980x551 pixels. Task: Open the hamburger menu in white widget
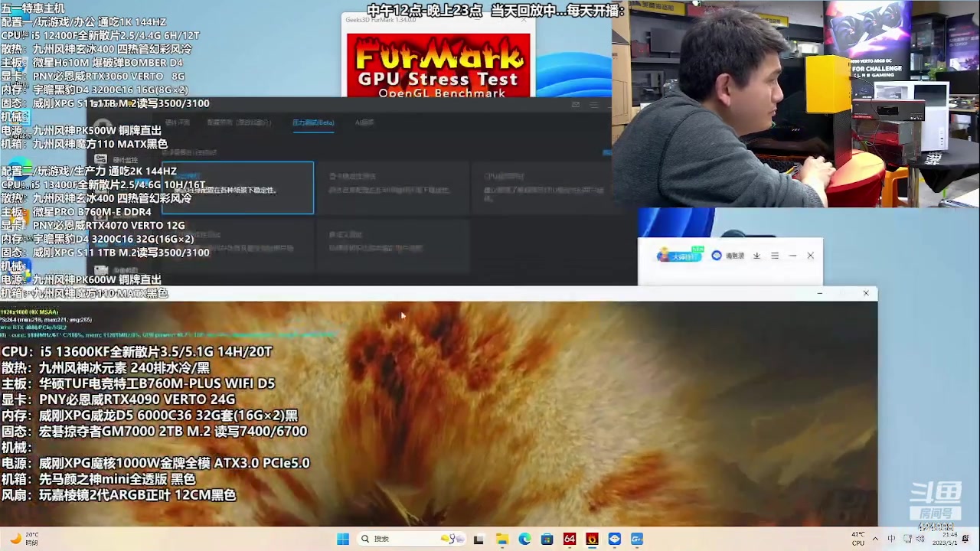pyautogui.click(x=775, y=256)
